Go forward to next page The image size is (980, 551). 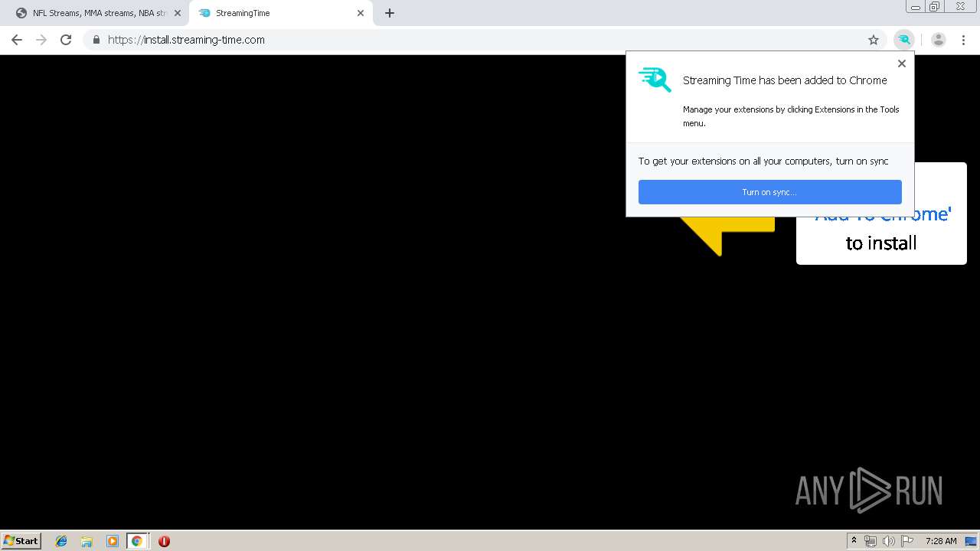click(41, 40)
